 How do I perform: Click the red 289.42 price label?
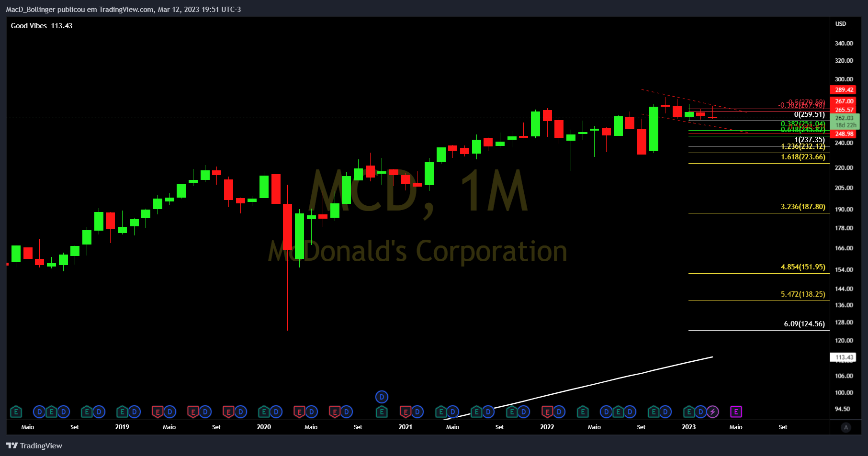(844, 90)
